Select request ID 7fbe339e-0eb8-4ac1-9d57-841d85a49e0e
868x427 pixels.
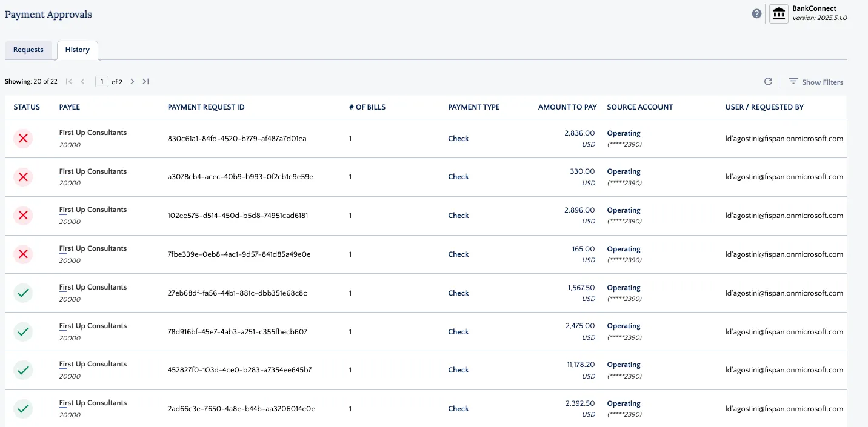click(x=239, y=254)
